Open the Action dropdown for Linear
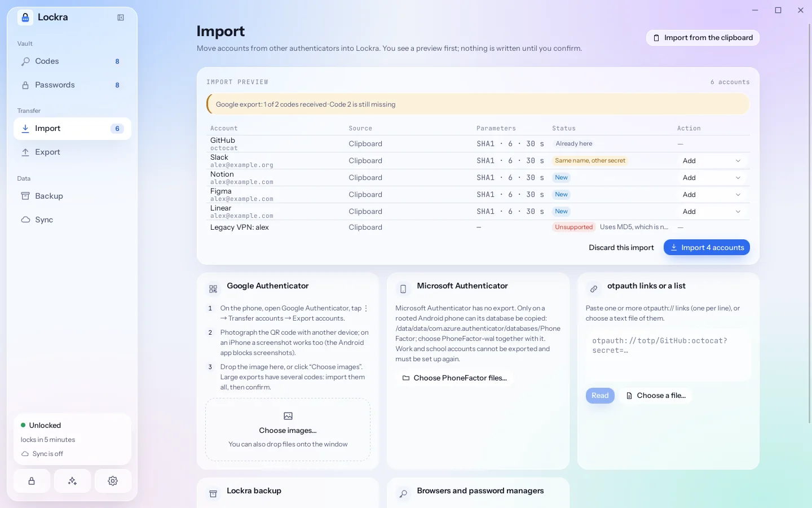 pos(712,212)
